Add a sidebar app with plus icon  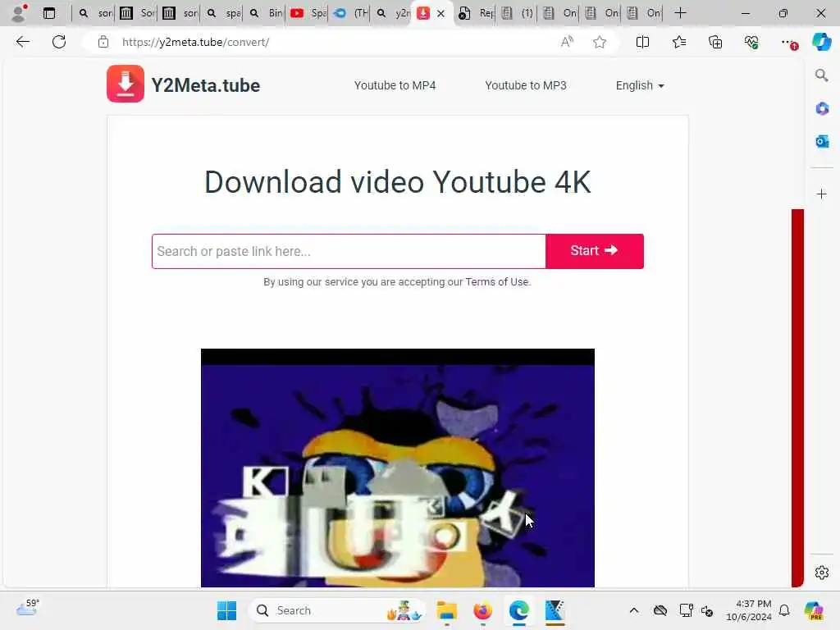tap(822, 194)
